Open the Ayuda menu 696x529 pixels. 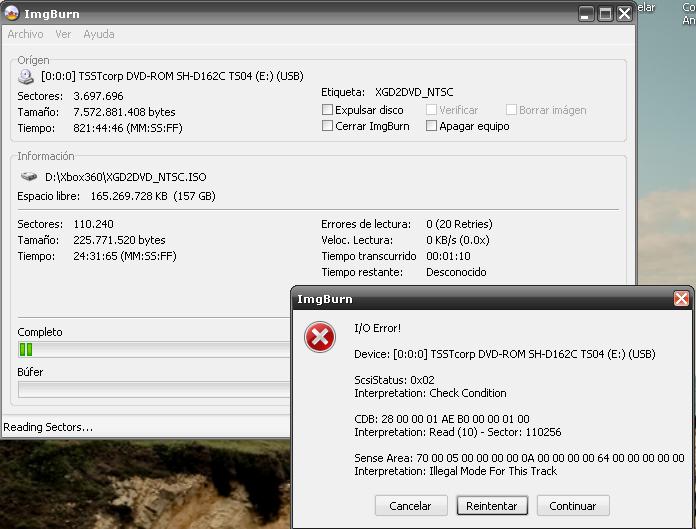click(99, 34)
